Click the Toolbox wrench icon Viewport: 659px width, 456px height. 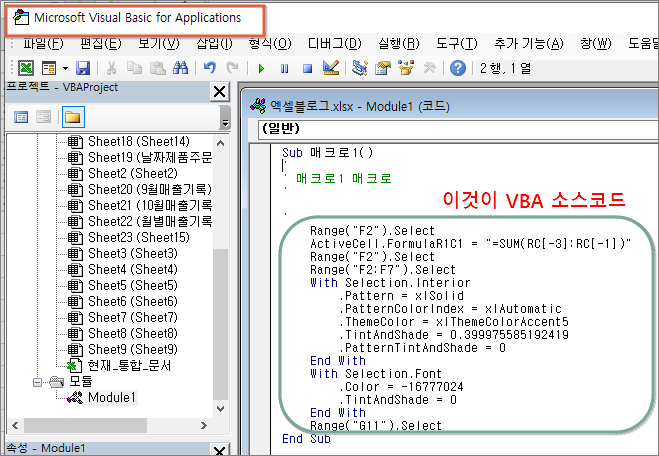click(x=430, y=68)
